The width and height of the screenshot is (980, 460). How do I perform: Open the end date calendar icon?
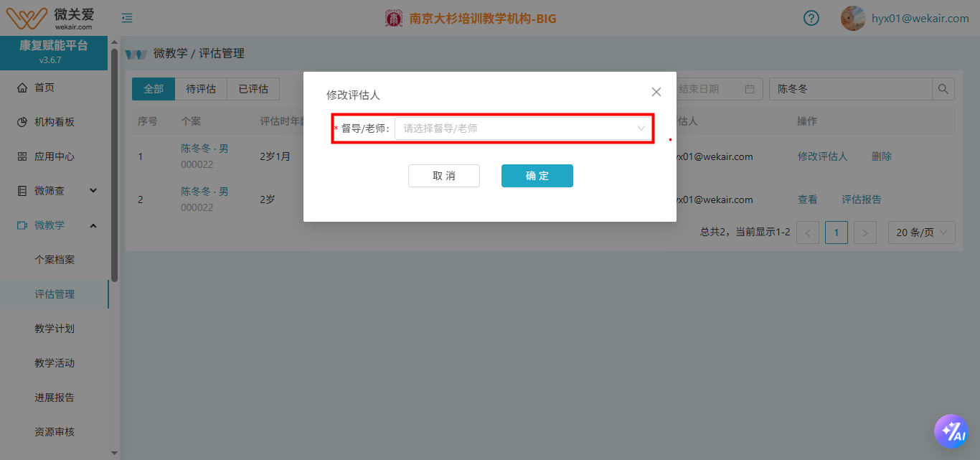point(750,89)
